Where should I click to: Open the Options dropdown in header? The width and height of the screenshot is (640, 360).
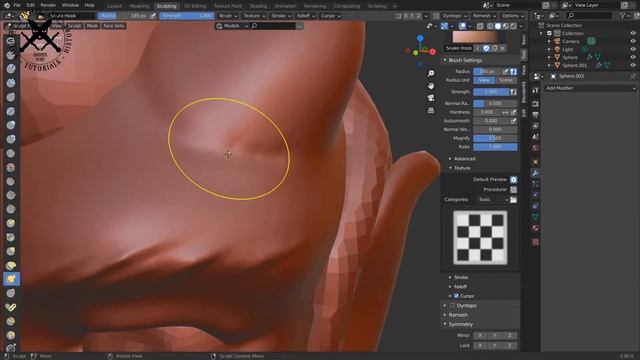512,16
